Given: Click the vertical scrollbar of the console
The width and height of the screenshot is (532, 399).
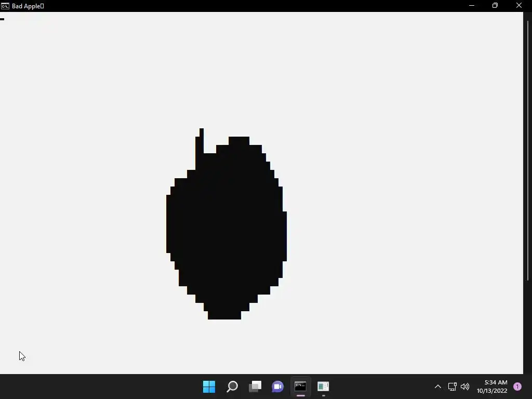Looking at the screenshot, I should (x=528, y=151).
